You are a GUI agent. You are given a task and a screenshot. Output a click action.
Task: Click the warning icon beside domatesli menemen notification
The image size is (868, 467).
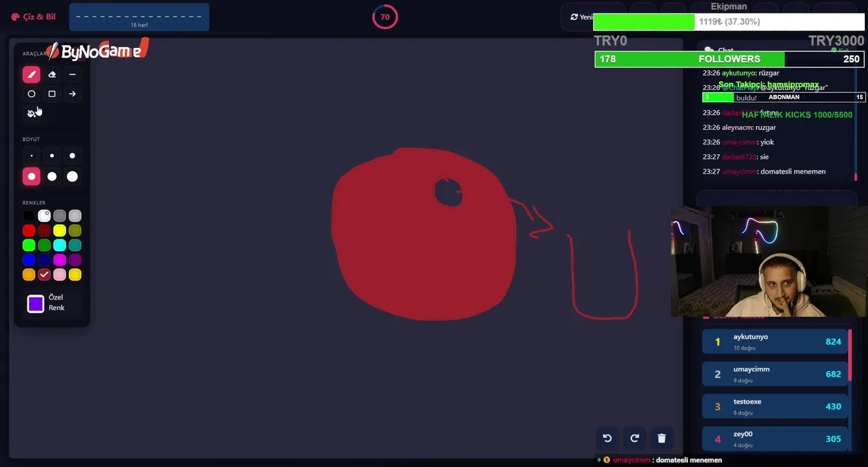607,460
